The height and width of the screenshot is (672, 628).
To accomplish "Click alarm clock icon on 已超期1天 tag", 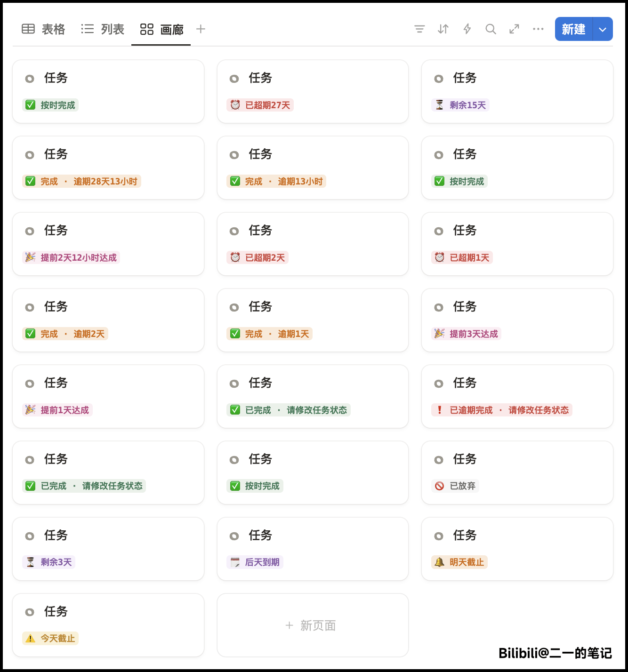I will tap(439, 257).
